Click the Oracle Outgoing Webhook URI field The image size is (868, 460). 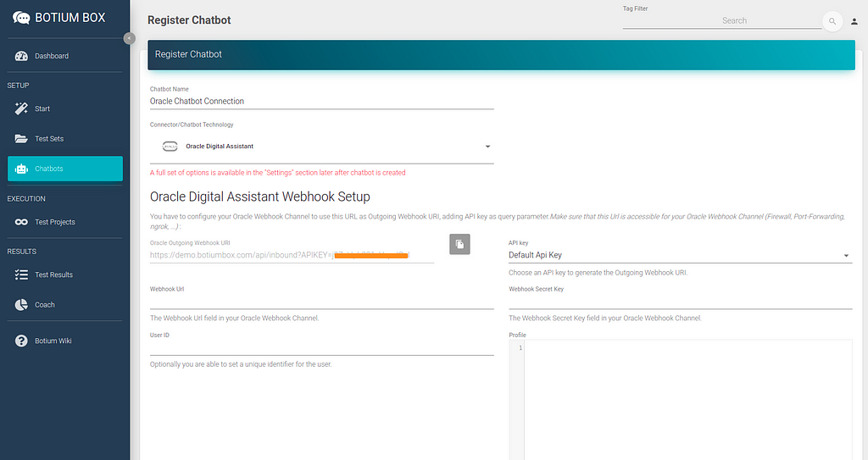point(292,255)
